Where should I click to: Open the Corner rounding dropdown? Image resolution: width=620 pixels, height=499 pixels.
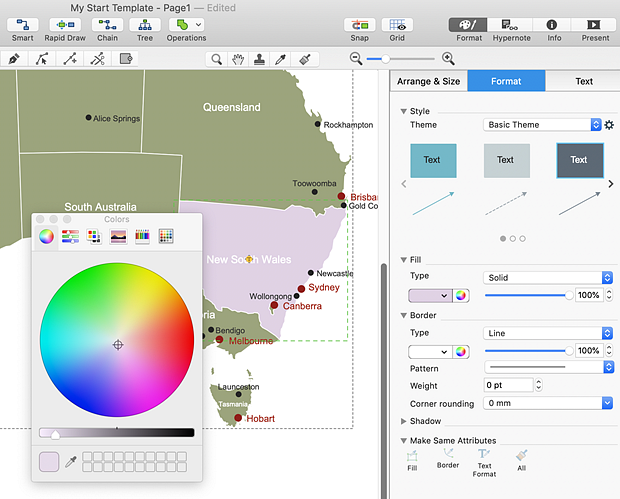click(548, 403)
